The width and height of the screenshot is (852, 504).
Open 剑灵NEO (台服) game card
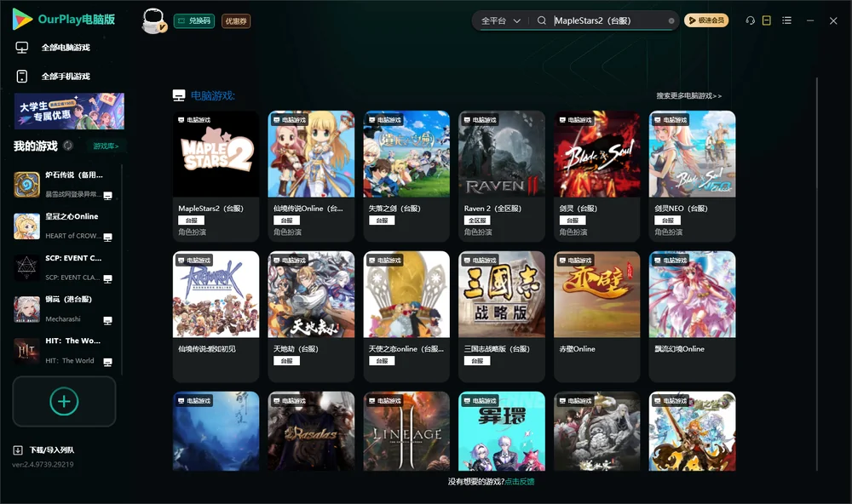(x=692, y=176)
